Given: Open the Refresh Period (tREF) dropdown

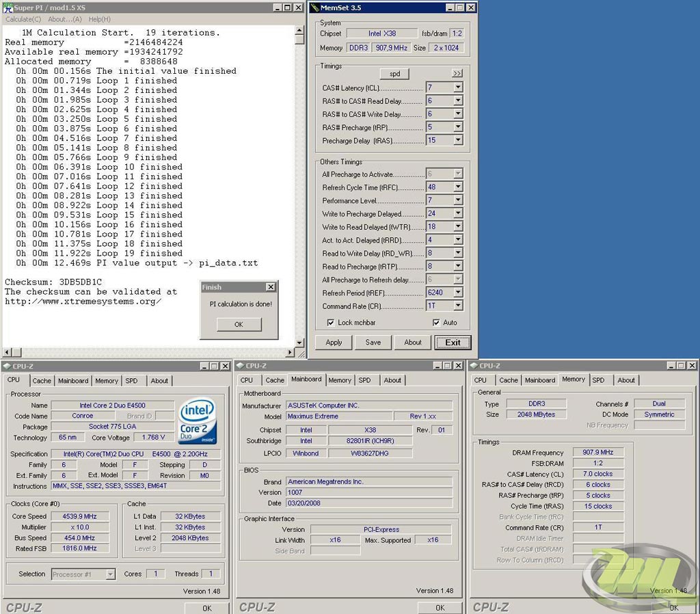Looking at the screenshot, I should (x=458, y=293).
